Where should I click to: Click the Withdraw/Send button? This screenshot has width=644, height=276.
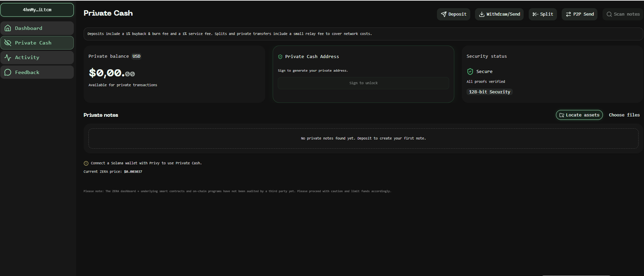(x=499, y=14)
